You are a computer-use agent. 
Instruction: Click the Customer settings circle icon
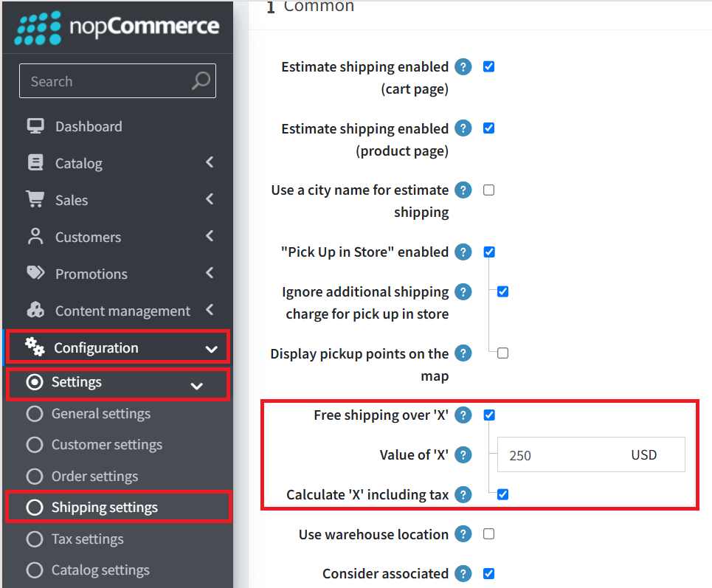click(x=35, y=445)
